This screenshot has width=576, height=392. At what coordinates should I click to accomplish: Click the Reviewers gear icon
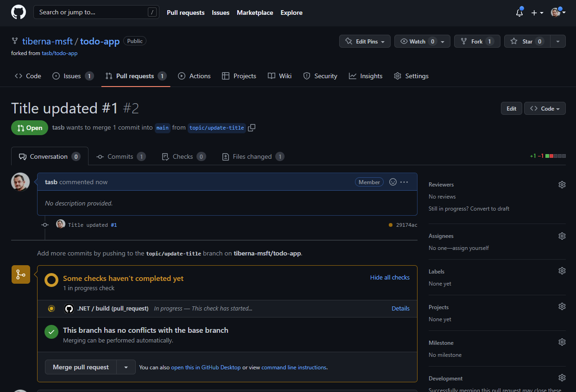tap(562, 185)
